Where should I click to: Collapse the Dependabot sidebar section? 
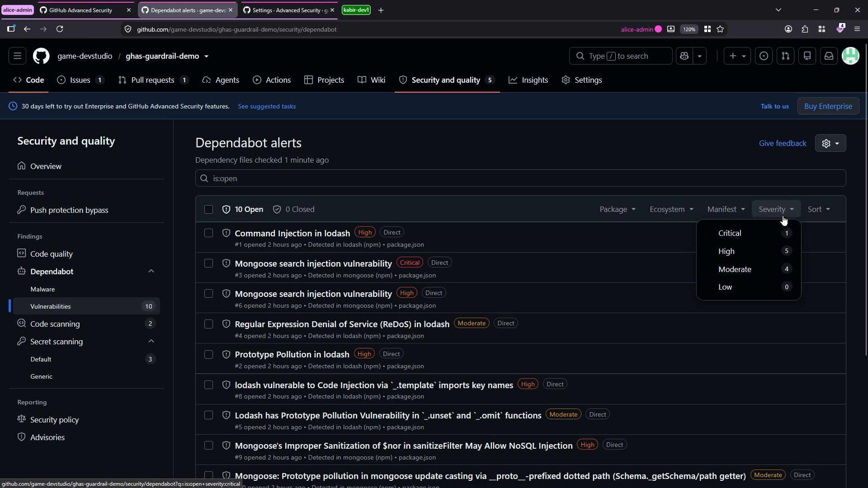point(151,272)
